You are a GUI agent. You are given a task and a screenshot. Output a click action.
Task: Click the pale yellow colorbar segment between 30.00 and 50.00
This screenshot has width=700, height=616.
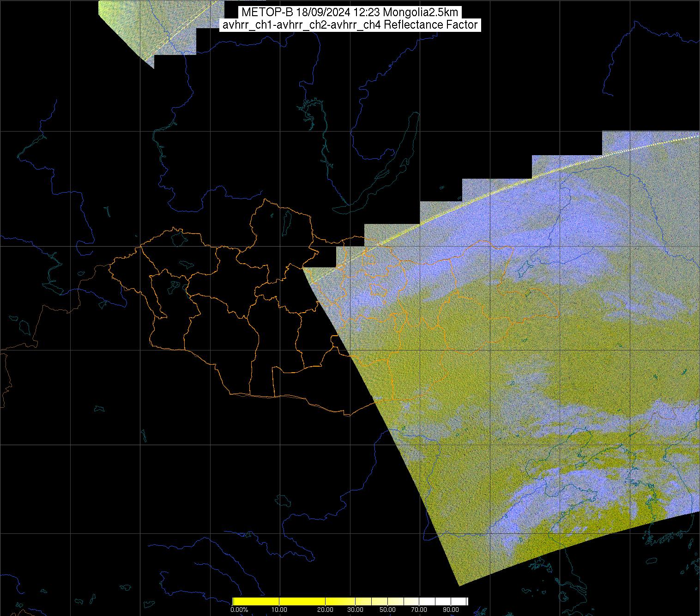click(372, 601)
